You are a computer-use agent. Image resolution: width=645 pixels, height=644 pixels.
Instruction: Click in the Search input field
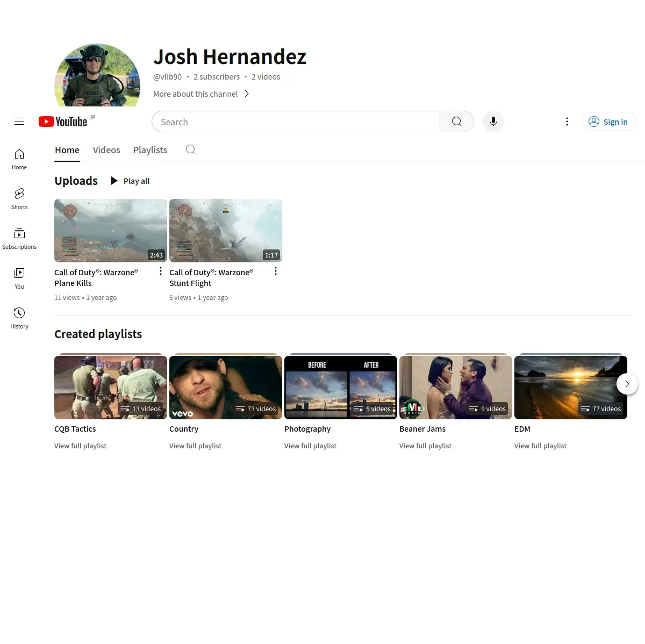296,121
